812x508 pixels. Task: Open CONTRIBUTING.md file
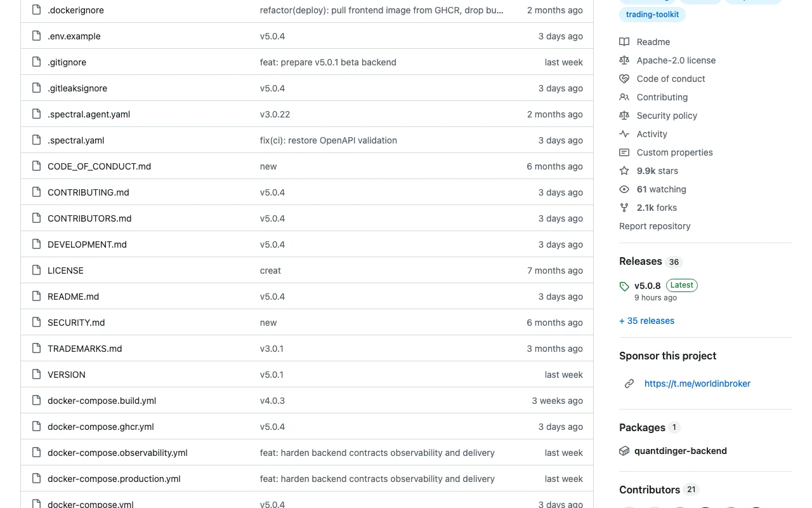(88, 192)
